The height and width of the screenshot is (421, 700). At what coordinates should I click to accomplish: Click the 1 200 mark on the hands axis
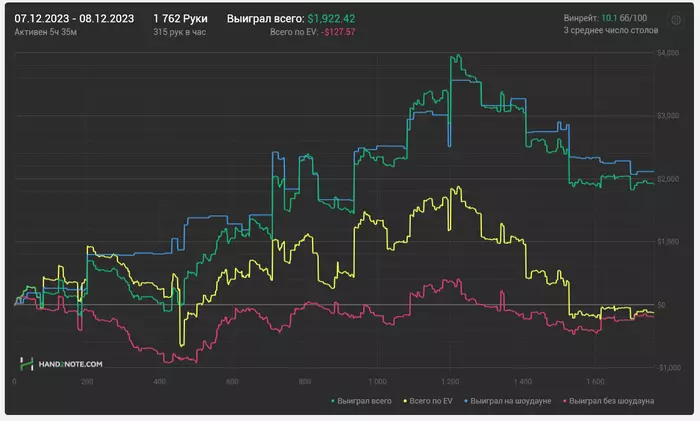point(450,381)
